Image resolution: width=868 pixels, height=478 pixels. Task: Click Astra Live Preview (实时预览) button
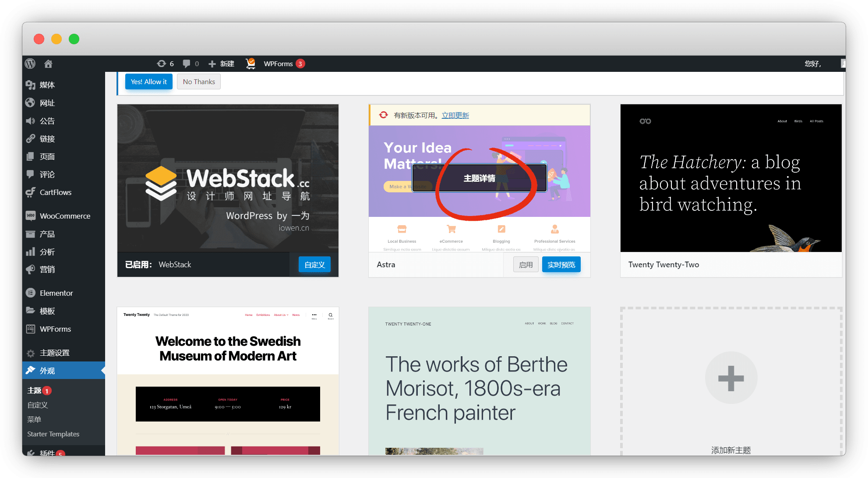561,265
